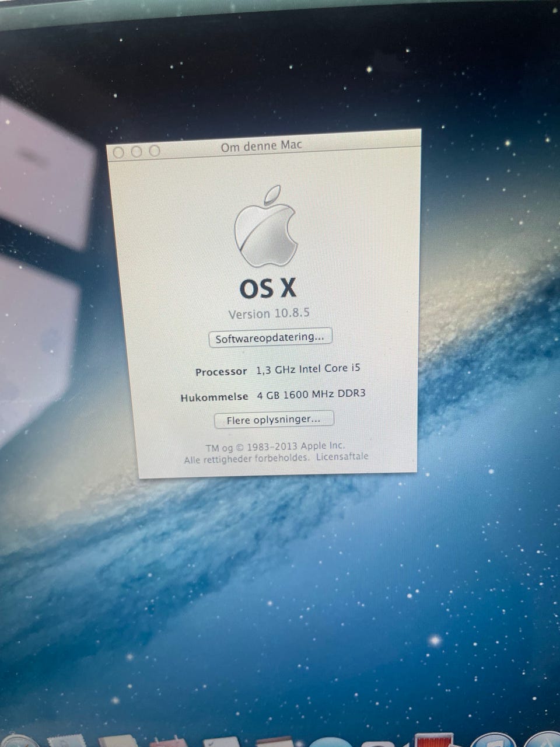560x747 pixels.
Task: Click the Hukommelse label
Action: point(214,397)
